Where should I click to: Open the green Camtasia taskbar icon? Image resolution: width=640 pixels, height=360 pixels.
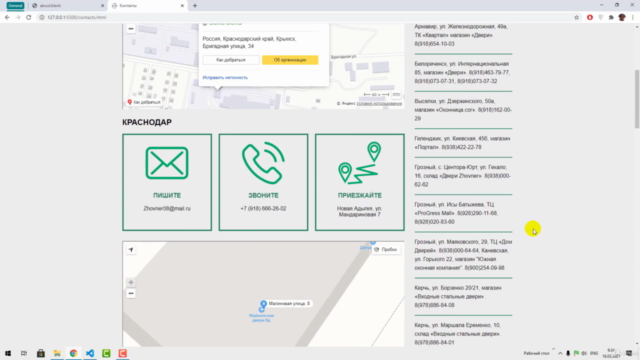tap(106, 353)
